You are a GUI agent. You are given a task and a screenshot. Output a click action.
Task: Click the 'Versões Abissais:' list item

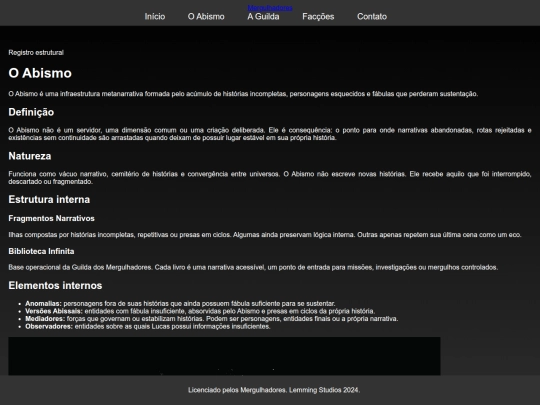(200, 311)
